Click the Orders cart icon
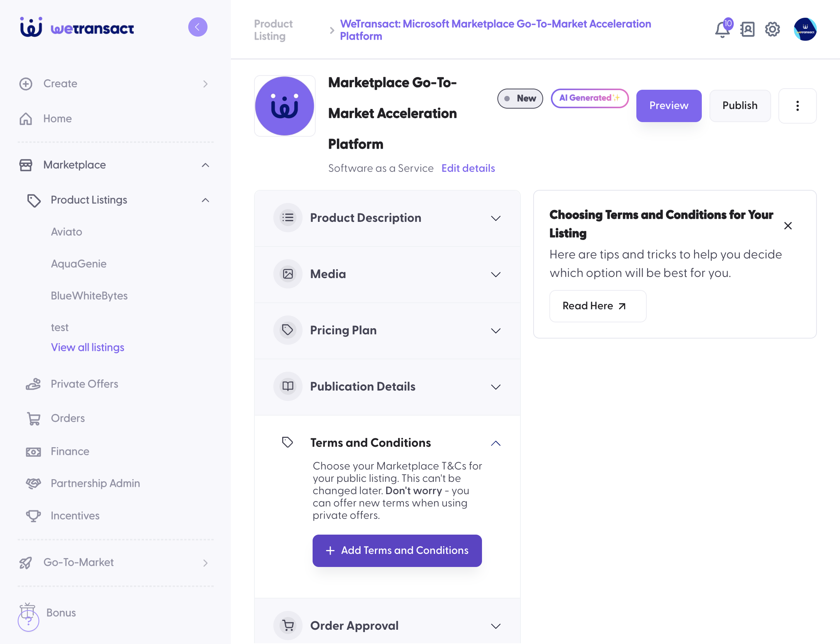Viewport: 840px width, 644px height. point(33,418)
